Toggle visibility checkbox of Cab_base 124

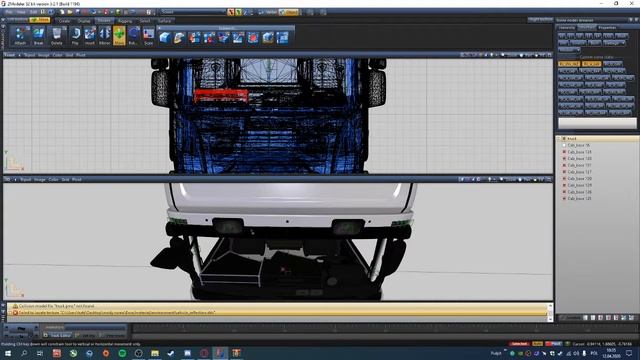564,152
